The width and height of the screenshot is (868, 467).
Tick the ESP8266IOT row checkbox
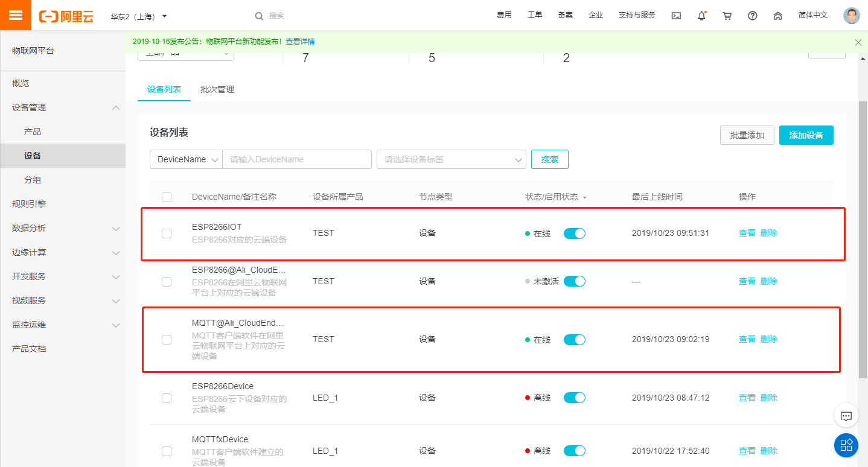(167, 233)
